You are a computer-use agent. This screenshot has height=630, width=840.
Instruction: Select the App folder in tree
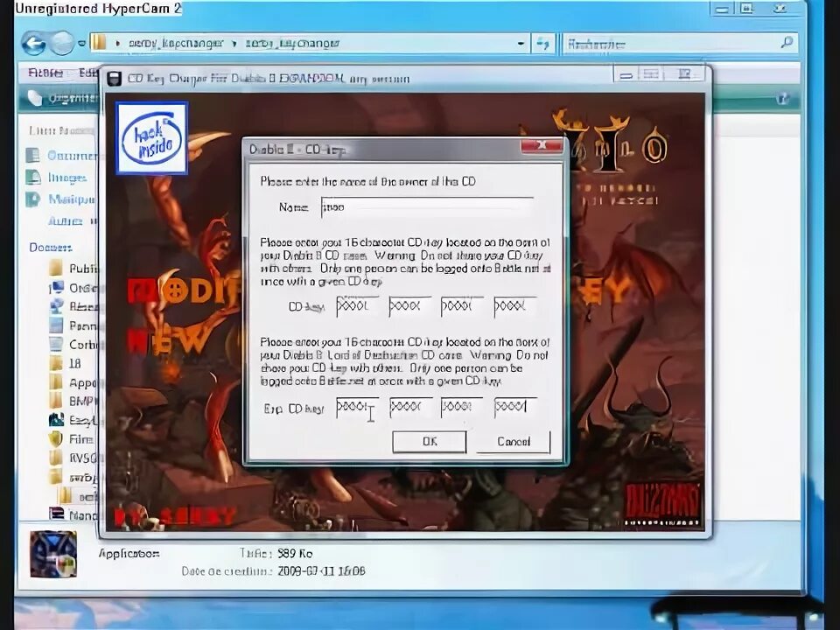coord(73,382)
